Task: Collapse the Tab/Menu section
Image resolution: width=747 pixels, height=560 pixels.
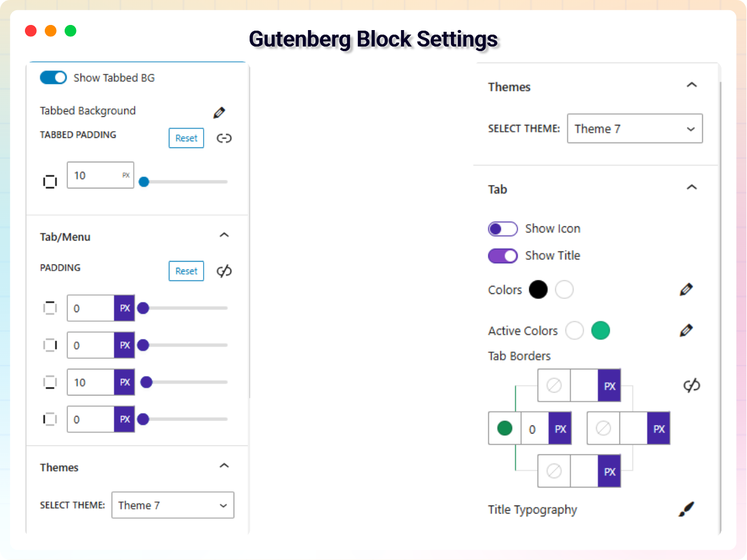Action: pyautogui.click(x=224, y=234)
